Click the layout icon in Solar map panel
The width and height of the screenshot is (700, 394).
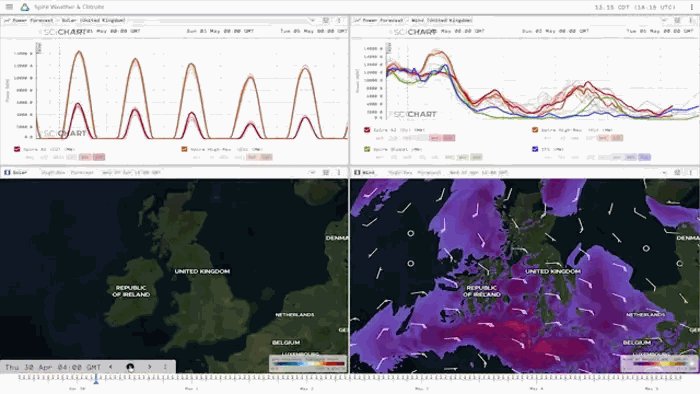[x=326, y=172]
